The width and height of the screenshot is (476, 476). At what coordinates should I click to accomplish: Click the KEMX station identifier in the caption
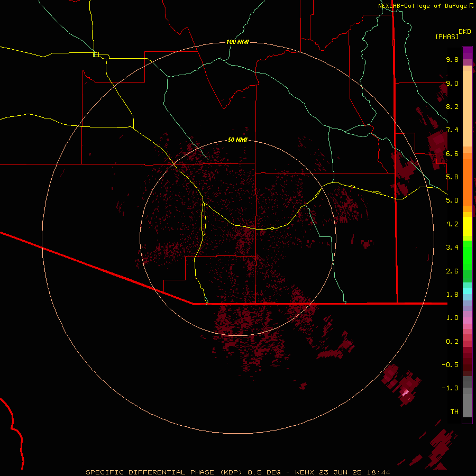click(306, 472)
